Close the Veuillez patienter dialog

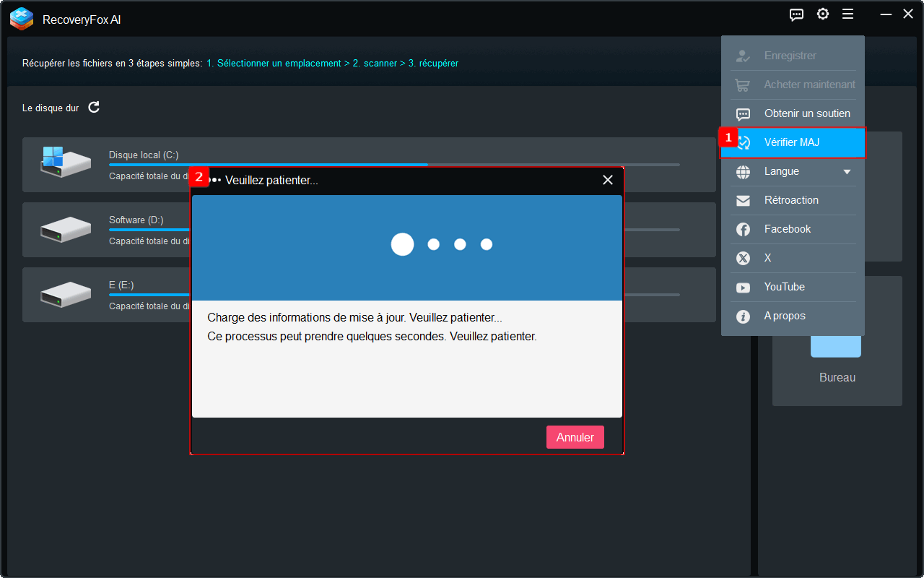click(608, 180)
